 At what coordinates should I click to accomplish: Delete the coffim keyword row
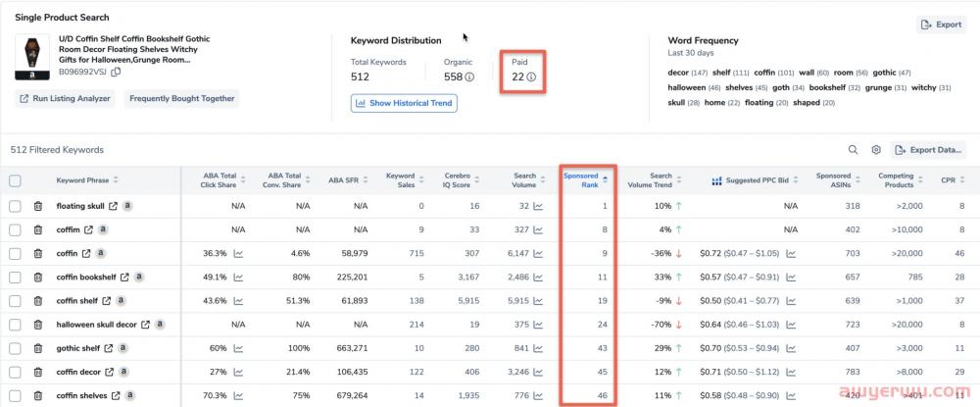pyautogui.click(x=38, y=229)
